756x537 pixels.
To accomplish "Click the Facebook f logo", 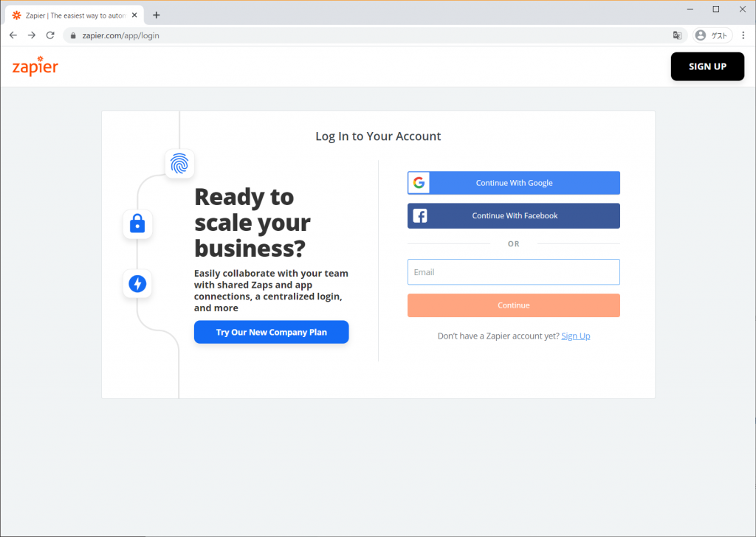I will tap(420, 216).
